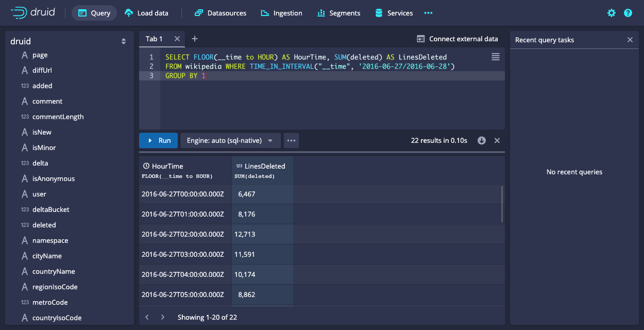This screenshot has height=330, width=644.
Task: Open the Engine: auto (sql-native) dropdown
Action: [230, 140]
